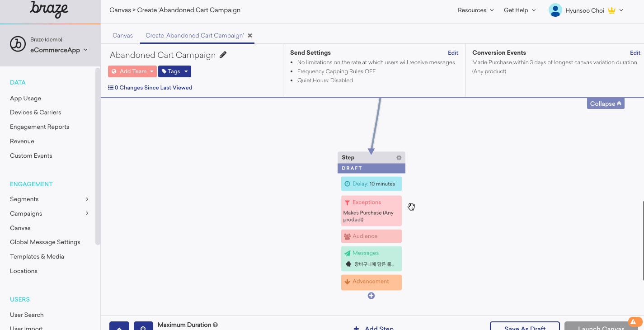Click the sidebar scrollbar
This screenshot has height=330, width=644.
click(98, 156)
